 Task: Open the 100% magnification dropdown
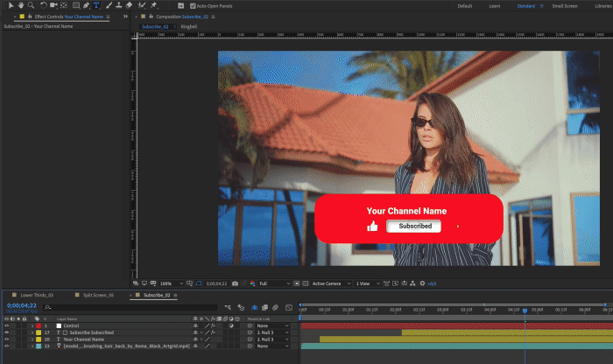[x=172, y=283]
